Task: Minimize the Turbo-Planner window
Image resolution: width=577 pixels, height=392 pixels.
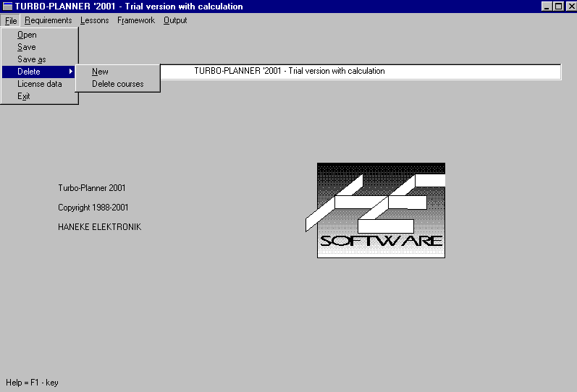Action: tap(547, 7)
